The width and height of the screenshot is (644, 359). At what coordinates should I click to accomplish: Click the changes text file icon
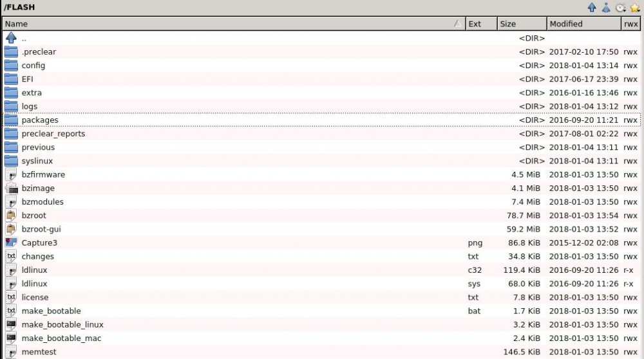pyautogui.click(x=11, y=256)
